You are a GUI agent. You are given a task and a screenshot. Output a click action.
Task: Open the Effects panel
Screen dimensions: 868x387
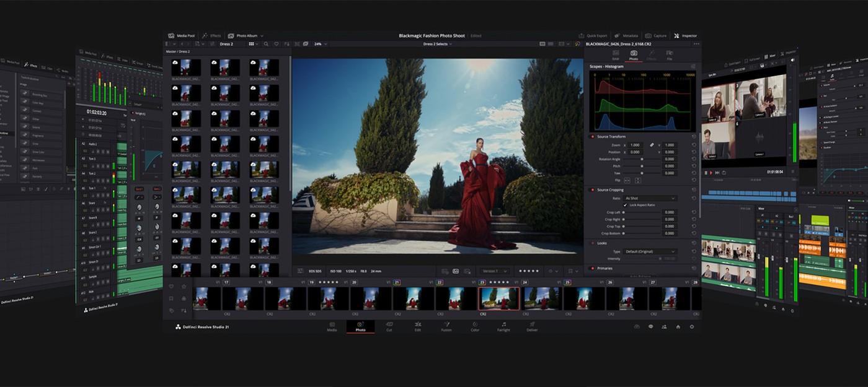(211, 35)
